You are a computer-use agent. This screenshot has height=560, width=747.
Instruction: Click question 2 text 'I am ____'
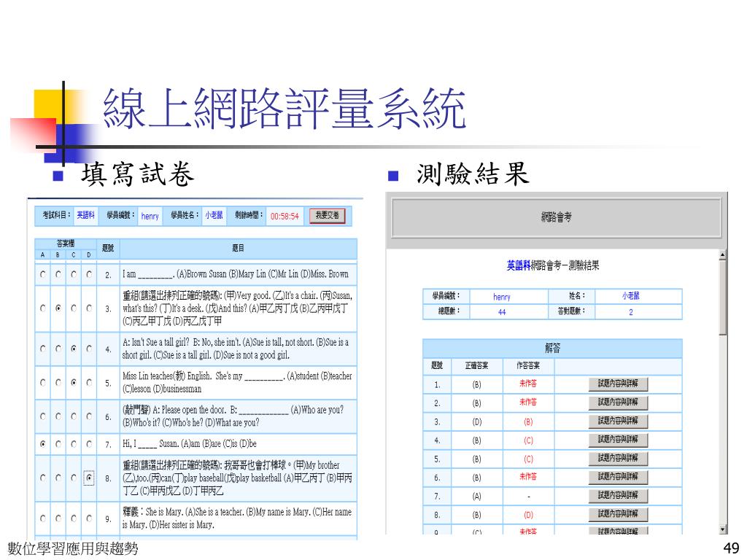click(236, 274)
